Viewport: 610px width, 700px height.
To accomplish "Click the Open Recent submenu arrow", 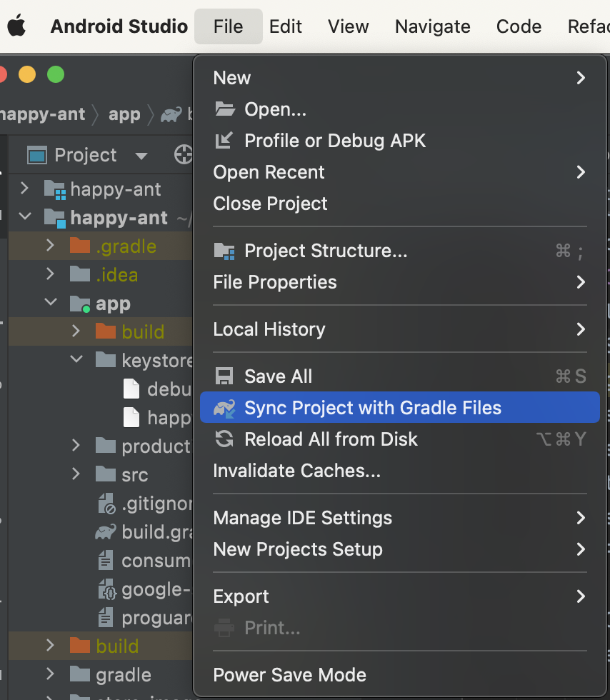I will (x=581, y=172).
